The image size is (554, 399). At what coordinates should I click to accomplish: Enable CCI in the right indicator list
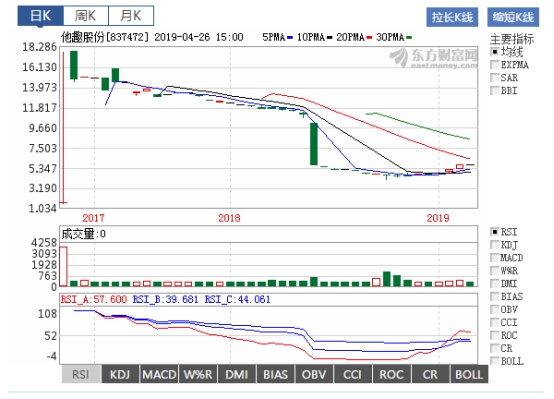coord(495,322)
